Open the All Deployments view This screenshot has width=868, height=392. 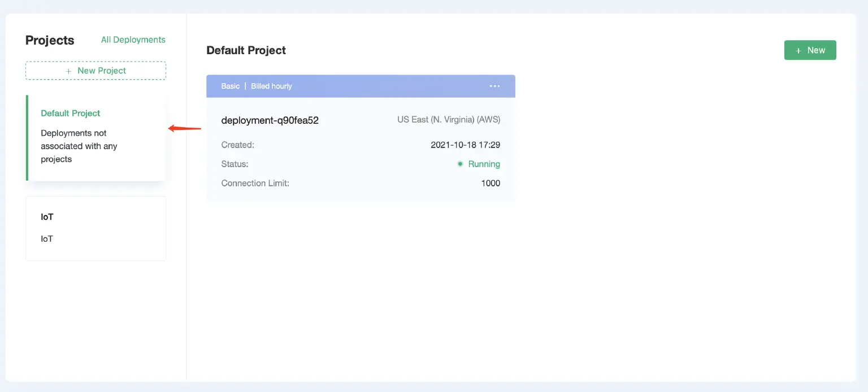tap(133, 40)
